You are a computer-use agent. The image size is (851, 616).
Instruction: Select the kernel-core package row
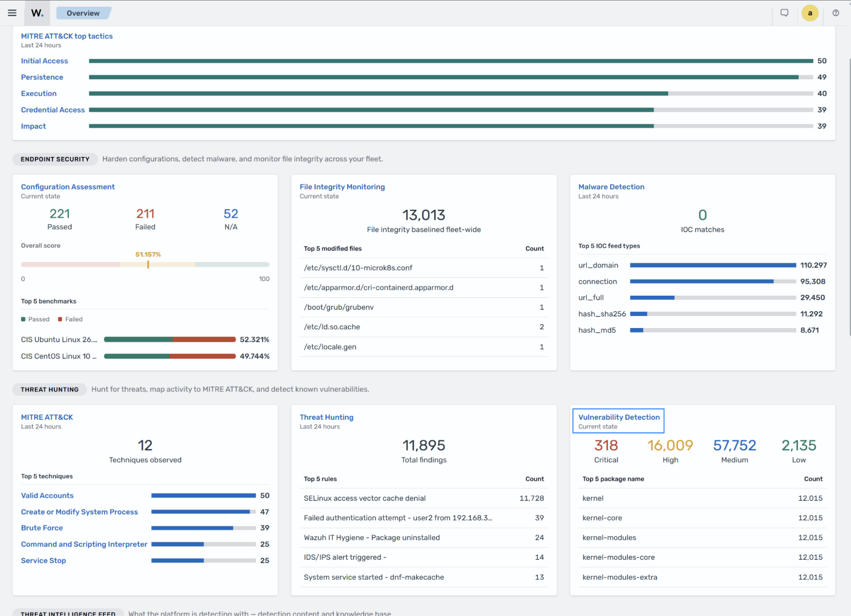(702, 518)
